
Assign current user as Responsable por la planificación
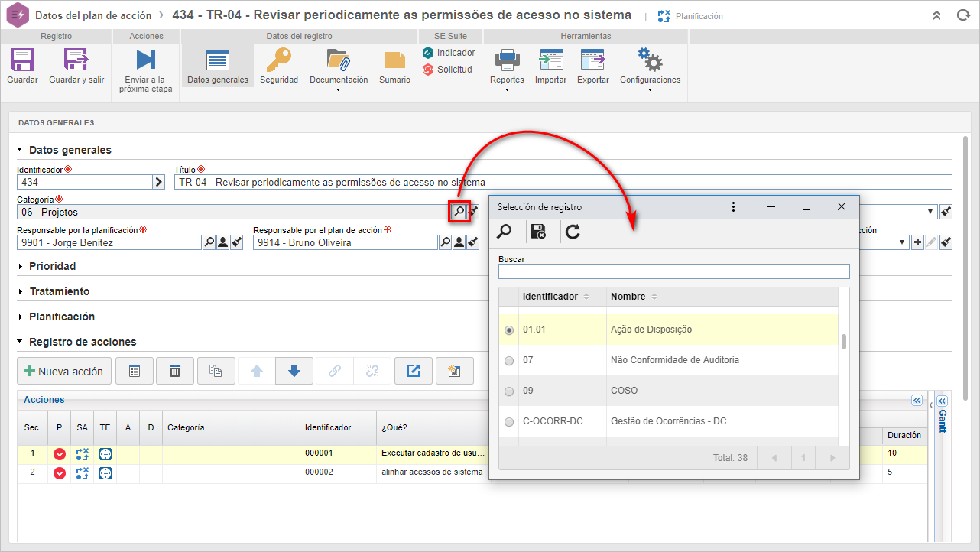(222, 242)
